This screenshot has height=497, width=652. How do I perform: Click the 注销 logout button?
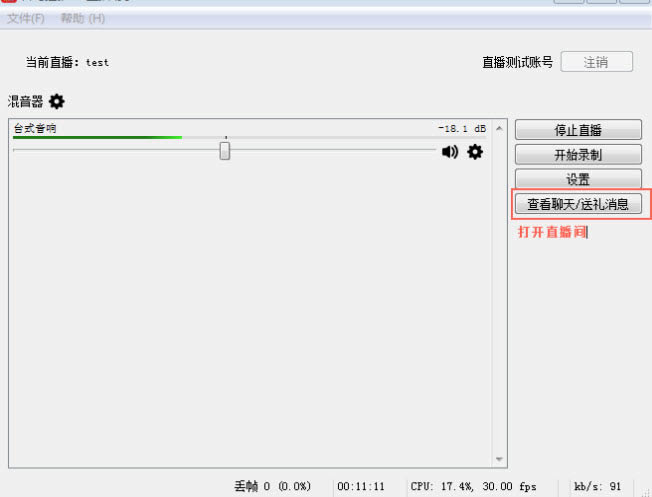click(x=596, y=62)
